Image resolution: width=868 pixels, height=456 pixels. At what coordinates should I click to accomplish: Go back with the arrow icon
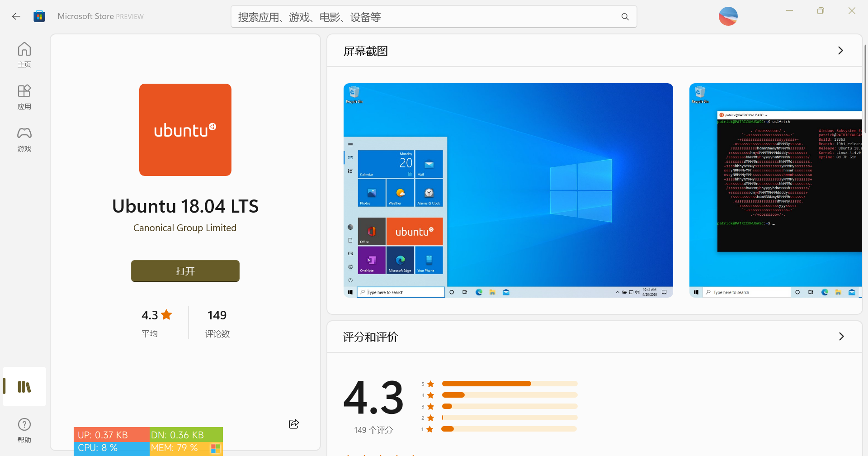16,16
